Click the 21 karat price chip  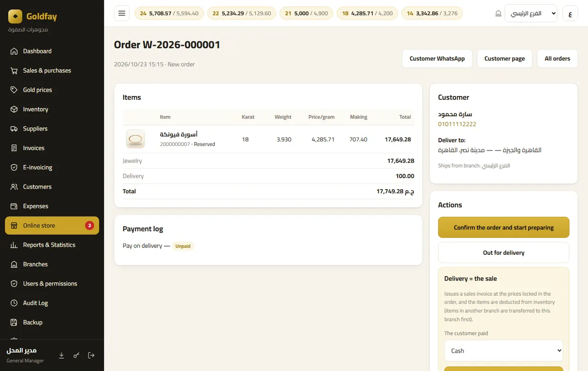pyautogui.click(x=306, y=13)
